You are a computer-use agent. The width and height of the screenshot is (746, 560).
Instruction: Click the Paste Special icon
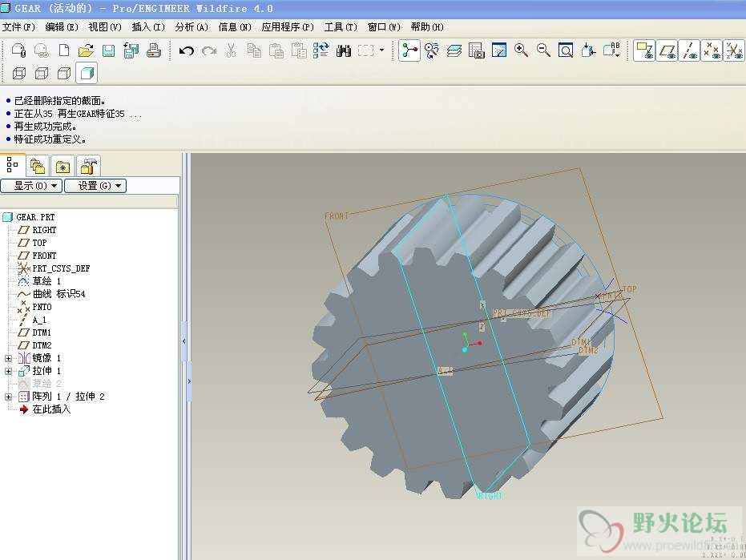tap(299, 50)
